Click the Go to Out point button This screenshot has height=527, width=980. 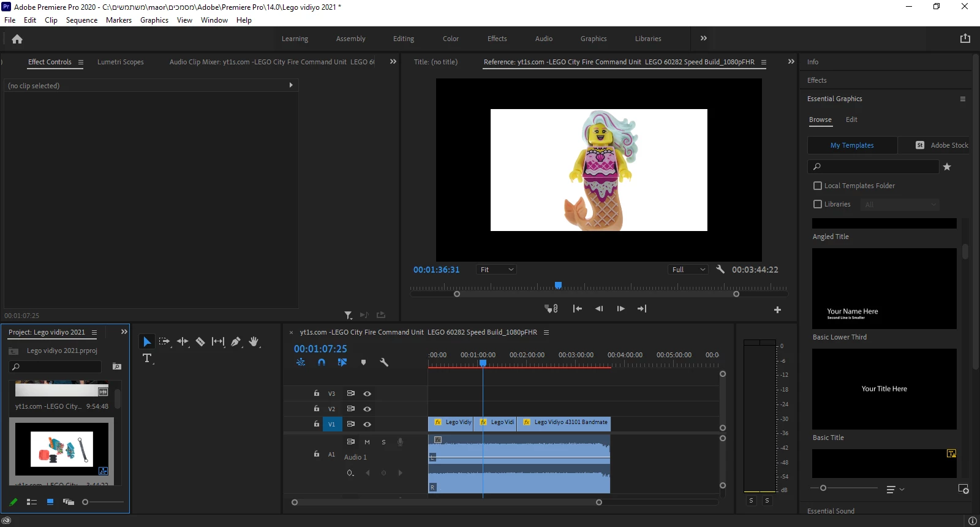coord(642,309)
